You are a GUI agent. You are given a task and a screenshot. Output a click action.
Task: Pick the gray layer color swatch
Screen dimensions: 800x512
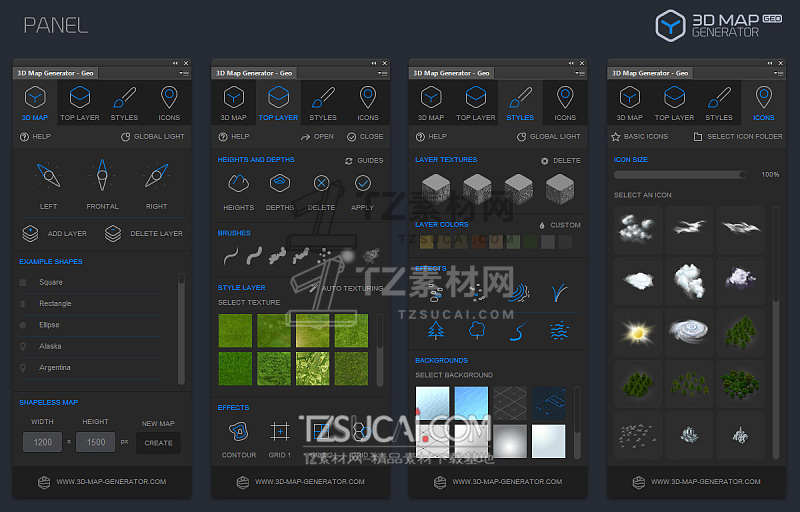[x=548, y=241]
